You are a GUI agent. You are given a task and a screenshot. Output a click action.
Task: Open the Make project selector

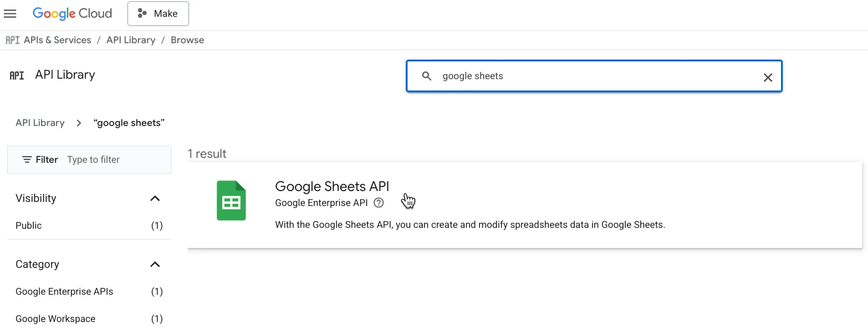point(158,14)
